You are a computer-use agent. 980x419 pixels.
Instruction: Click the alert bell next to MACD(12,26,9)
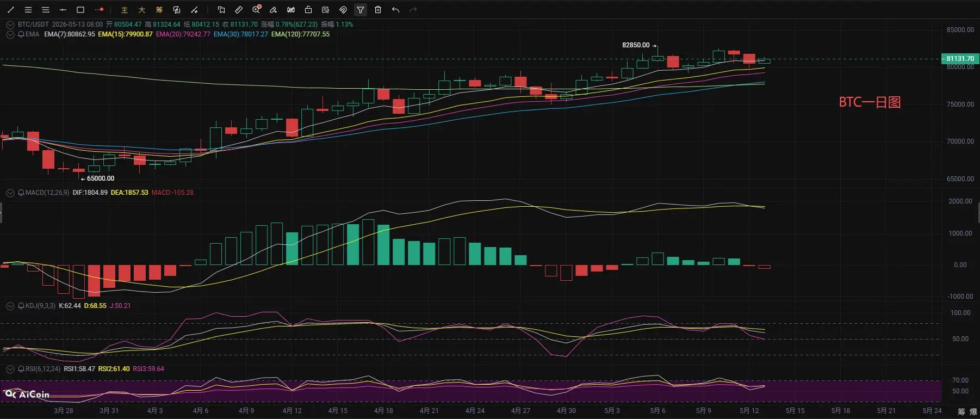click(x=21, y=193)
